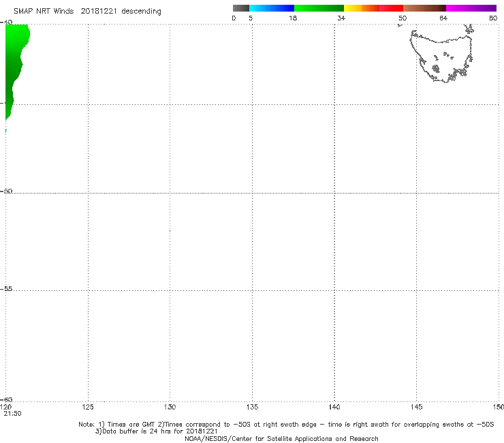
Task: Click the colorbar label "34"
Action: [x=341, y=18]
